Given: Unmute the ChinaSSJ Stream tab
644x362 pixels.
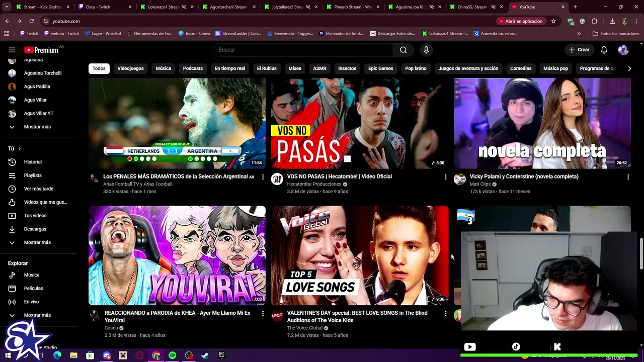Looking at the screenshot, I should pyautogui.click(x=493, y=7).
